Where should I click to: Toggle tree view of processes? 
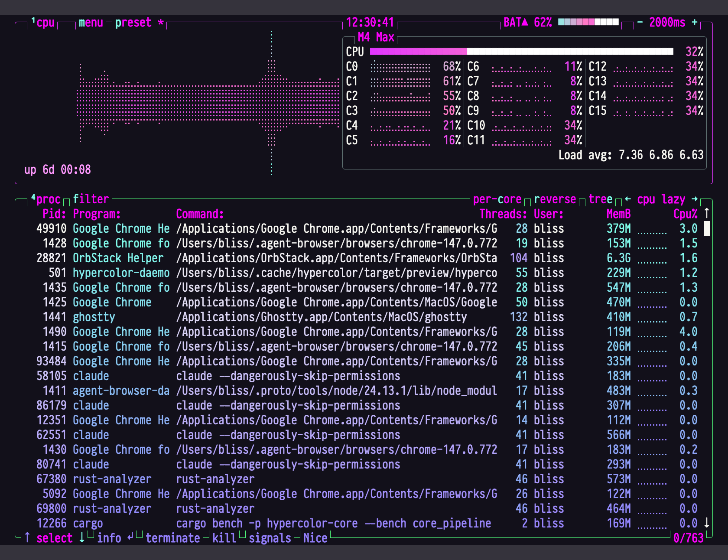(x=601, y=199)
